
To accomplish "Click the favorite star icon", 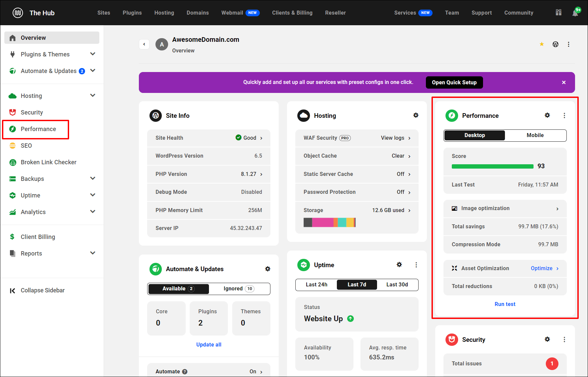I will click(x=541, y=44).
